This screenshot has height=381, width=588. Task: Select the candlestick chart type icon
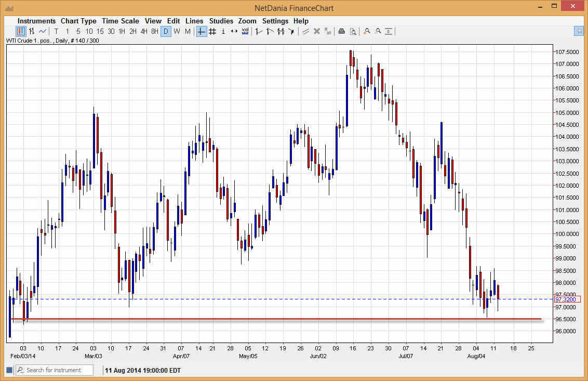click(21, 31)
